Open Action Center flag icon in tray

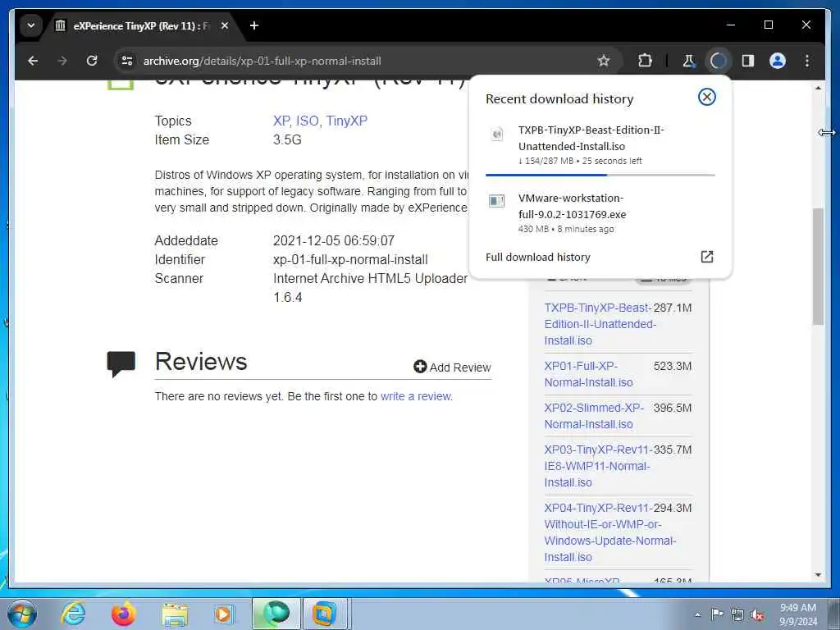(717, 614)
